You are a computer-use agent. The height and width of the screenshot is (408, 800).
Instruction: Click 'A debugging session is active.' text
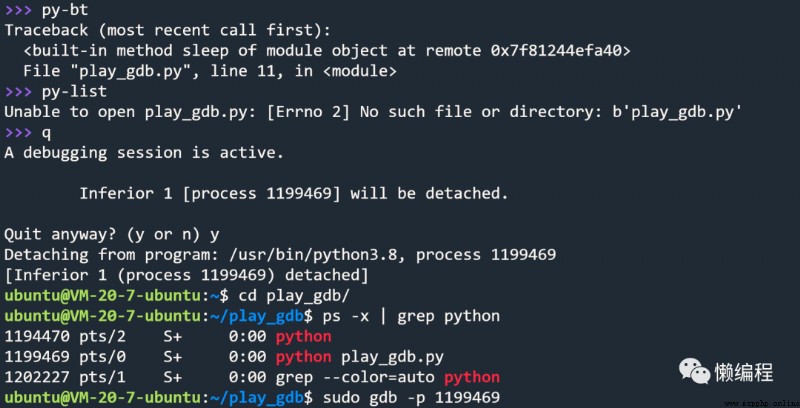point(144,152)
